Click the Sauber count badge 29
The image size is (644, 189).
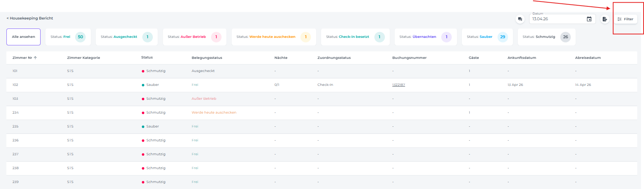(502, 37)
